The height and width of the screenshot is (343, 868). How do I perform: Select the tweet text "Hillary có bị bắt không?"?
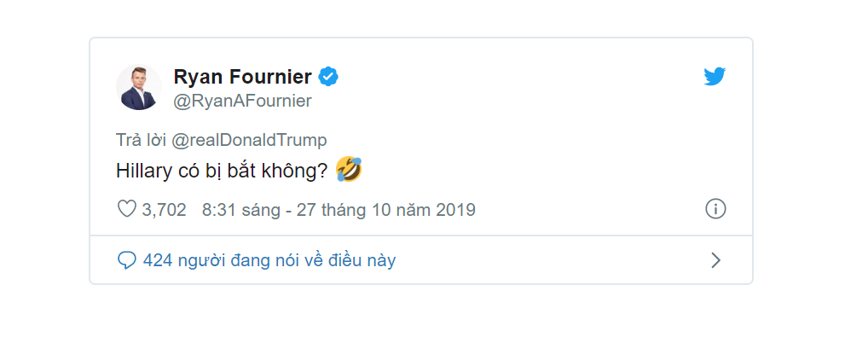pyautogui.click(x=222, y=171)
